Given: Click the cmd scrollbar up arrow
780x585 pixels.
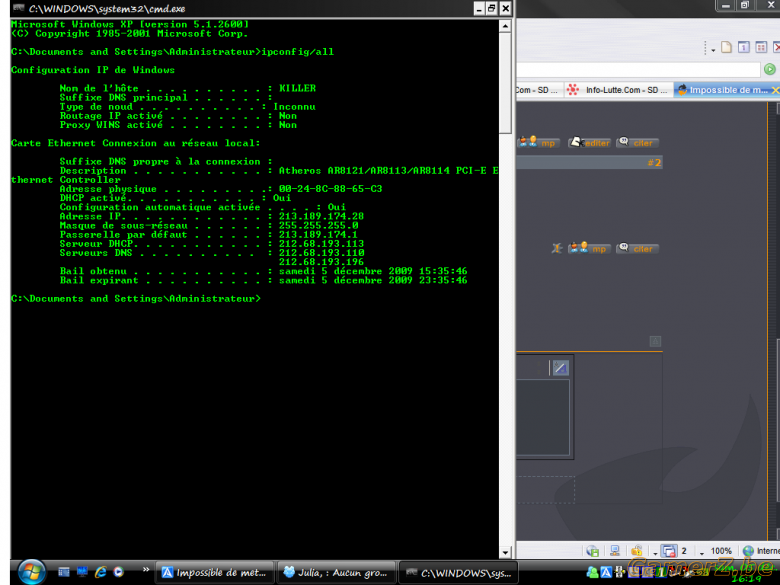Looking at the screenshot, I should click(505, 26).
